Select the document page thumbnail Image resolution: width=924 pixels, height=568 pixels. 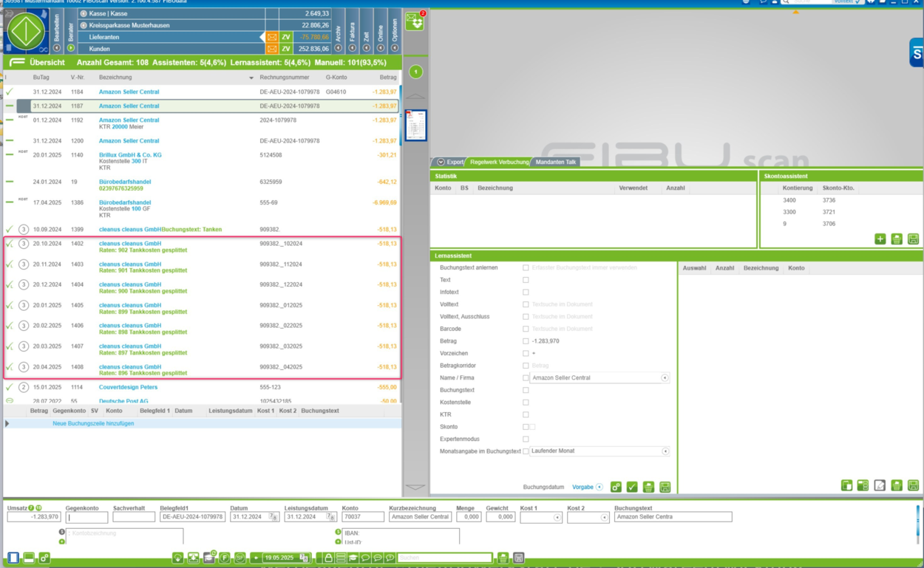coord(416,126)
